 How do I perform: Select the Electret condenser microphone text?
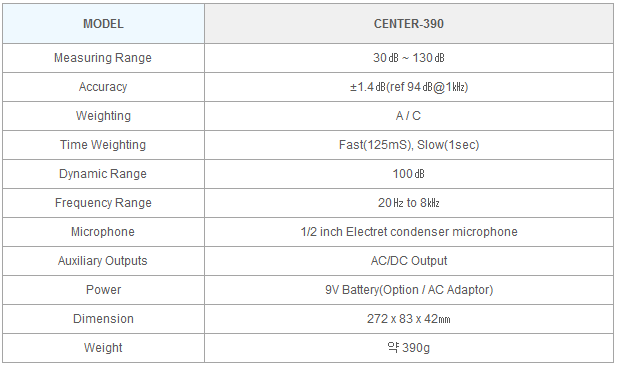point(432,231)
